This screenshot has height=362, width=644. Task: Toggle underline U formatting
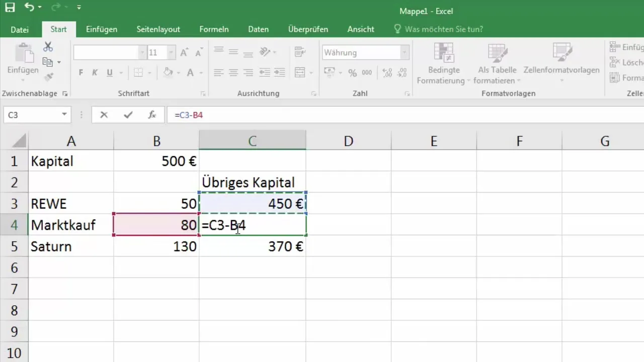[110, 73]
